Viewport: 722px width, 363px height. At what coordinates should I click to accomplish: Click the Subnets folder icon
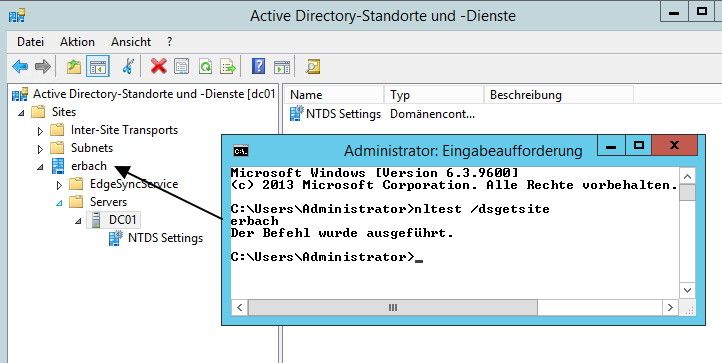57,148
